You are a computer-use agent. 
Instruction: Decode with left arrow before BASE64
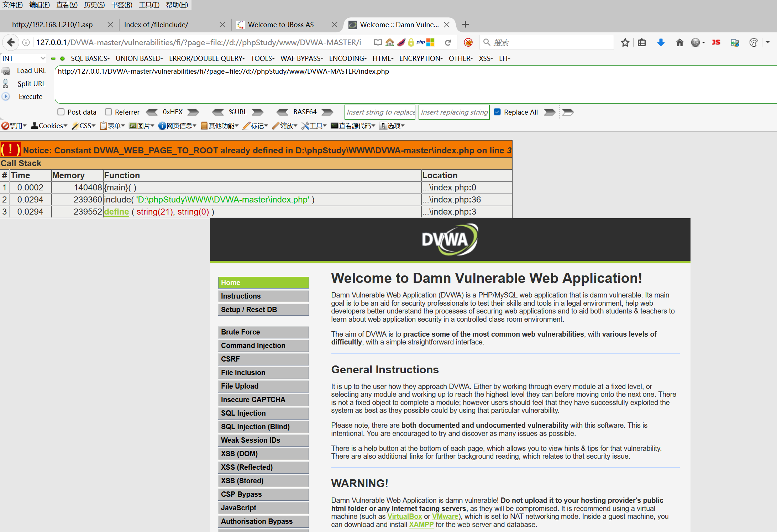[283, 112]
